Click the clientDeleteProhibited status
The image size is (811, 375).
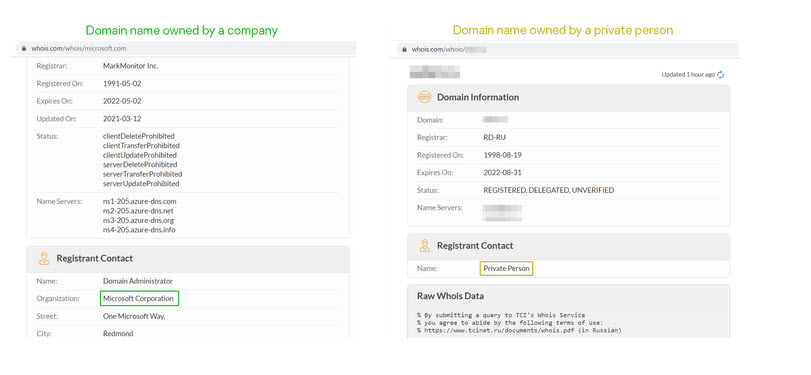[x=139, y=136]
